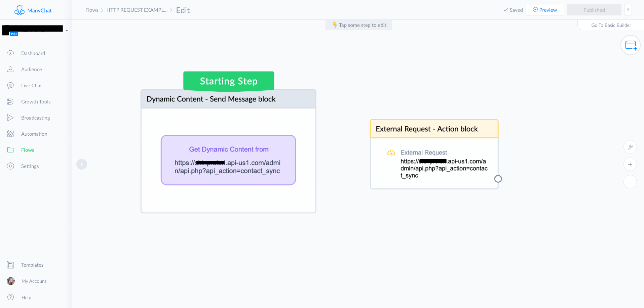
Task: Click the Help icon at the bottom
Action: point(10,297)
